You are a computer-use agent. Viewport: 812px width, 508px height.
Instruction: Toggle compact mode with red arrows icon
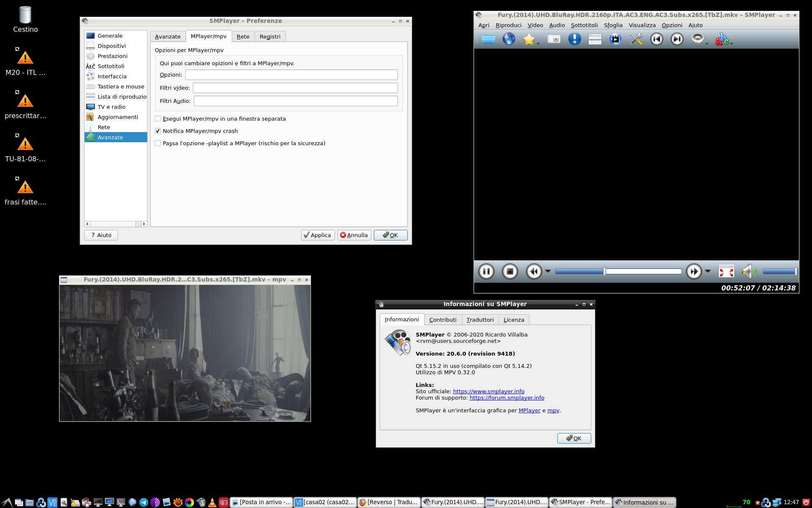coord(727,271)
